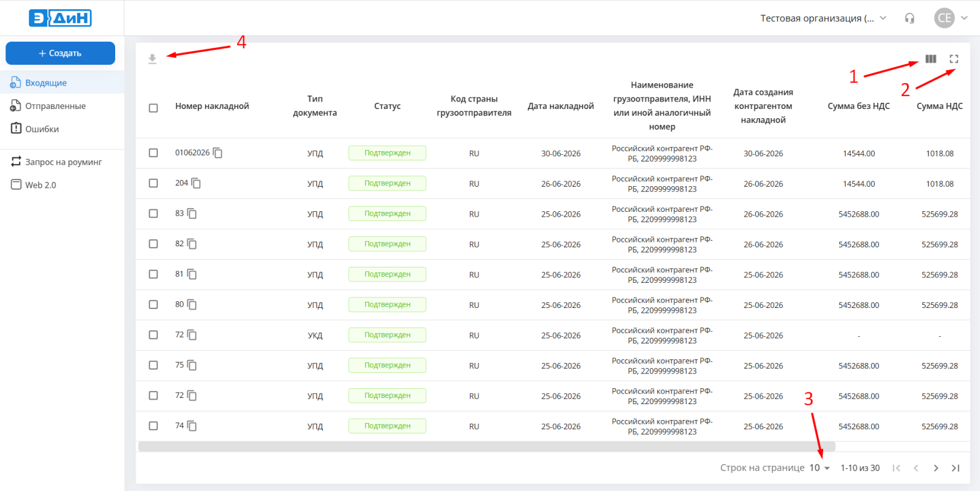Check the row for invoice 83
The height and width of the screenshot is (491, 980).
tap(153, 214)
